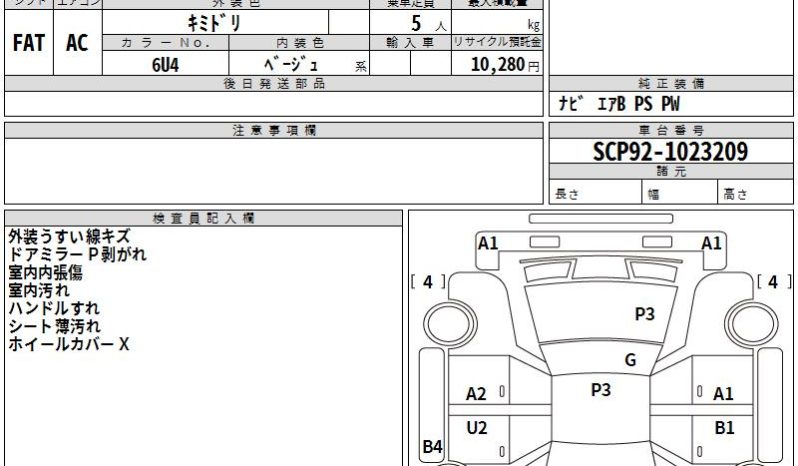798x466 pixels.
Task: Click the FAT transmission cell
Action: [28, 43]
